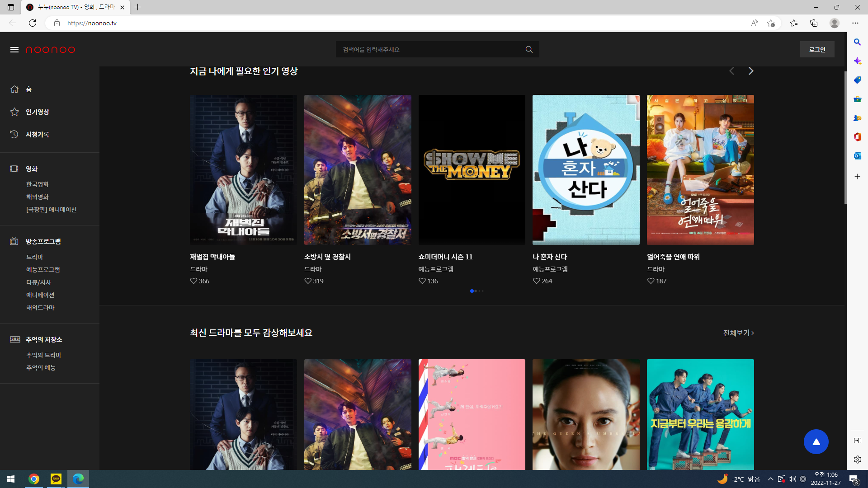Click the read aloud icon in address bar
868x488 pixels.
click(x=755, y=23)
